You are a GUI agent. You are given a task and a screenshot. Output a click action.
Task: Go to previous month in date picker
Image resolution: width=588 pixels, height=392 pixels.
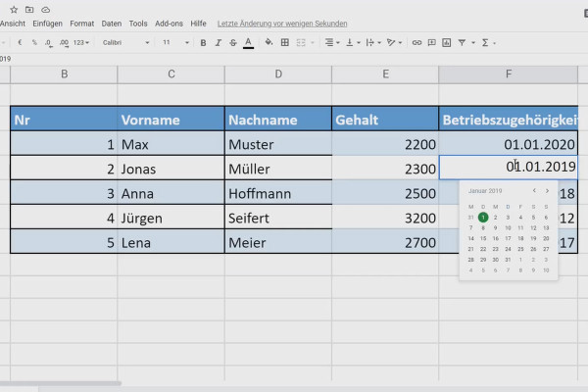coord(534,191)
